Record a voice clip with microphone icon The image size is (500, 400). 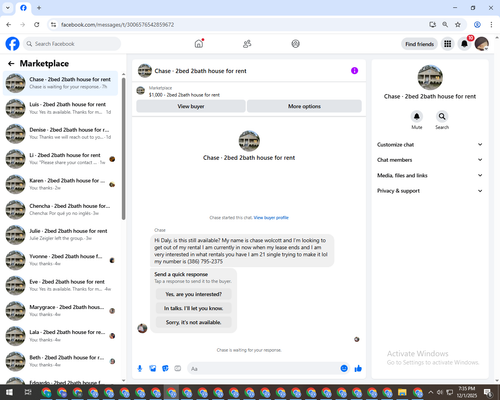(140, 368)
